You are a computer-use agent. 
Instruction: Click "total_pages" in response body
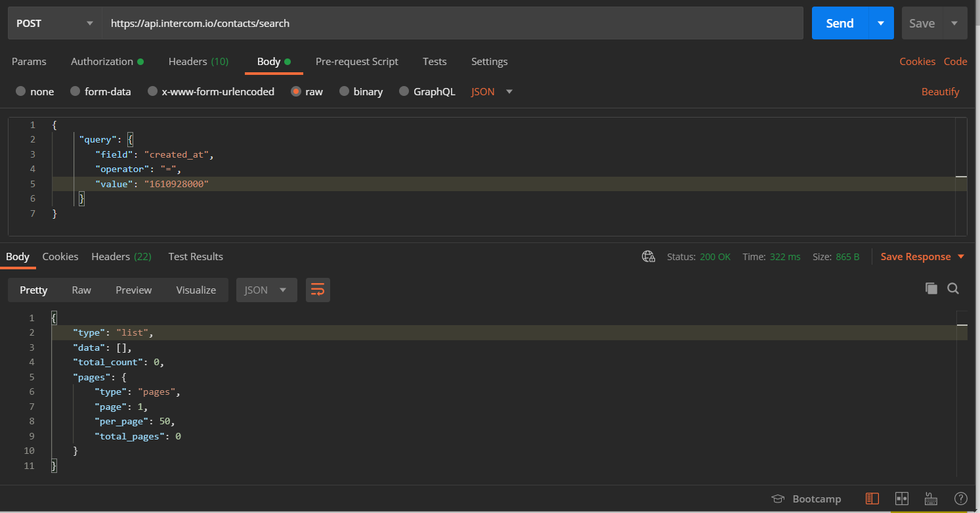coord(130,436)
